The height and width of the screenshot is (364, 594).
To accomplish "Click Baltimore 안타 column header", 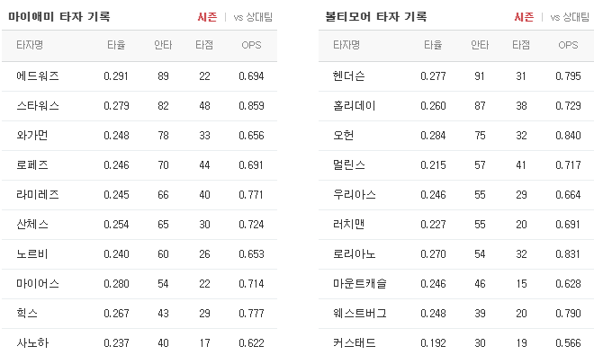I will coord(480,45).
